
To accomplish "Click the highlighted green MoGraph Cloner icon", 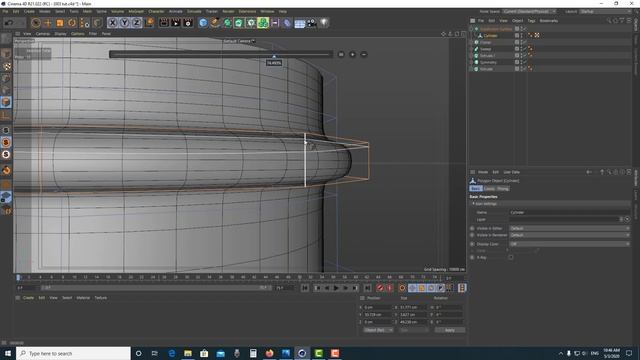I will click(x=263, y=23).
